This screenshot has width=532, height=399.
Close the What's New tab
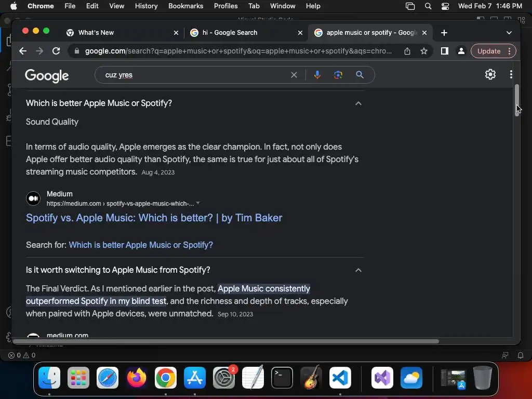[x=176, y=33]
